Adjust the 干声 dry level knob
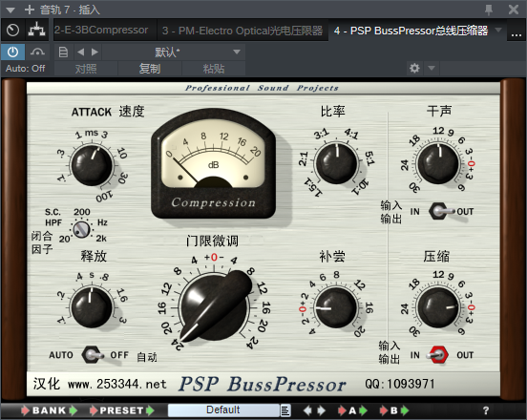This screenshot has width=527, height=420. (438, 163)
